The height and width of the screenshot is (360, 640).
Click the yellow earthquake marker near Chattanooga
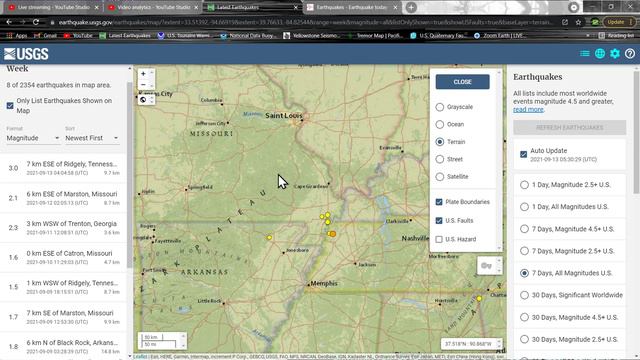pos(479,299)
